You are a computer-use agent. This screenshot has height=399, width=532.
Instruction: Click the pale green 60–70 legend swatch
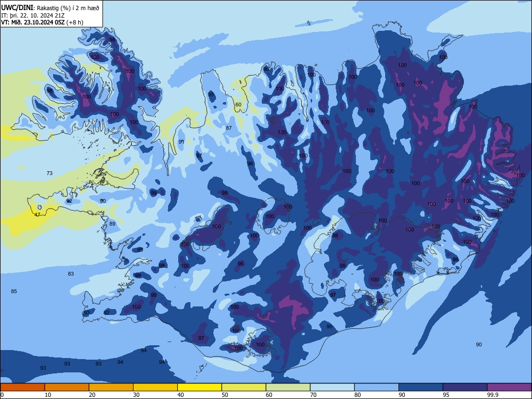point(288,387)
